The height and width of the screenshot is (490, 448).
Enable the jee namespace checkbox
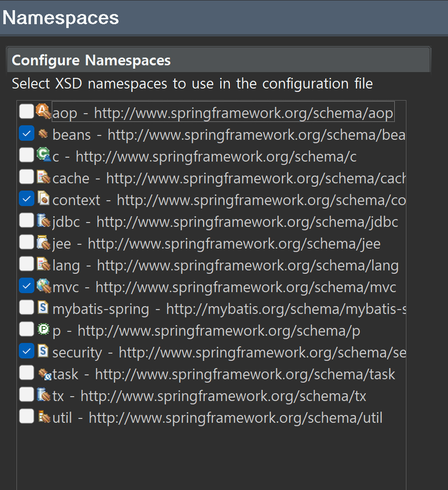point(27,242)
